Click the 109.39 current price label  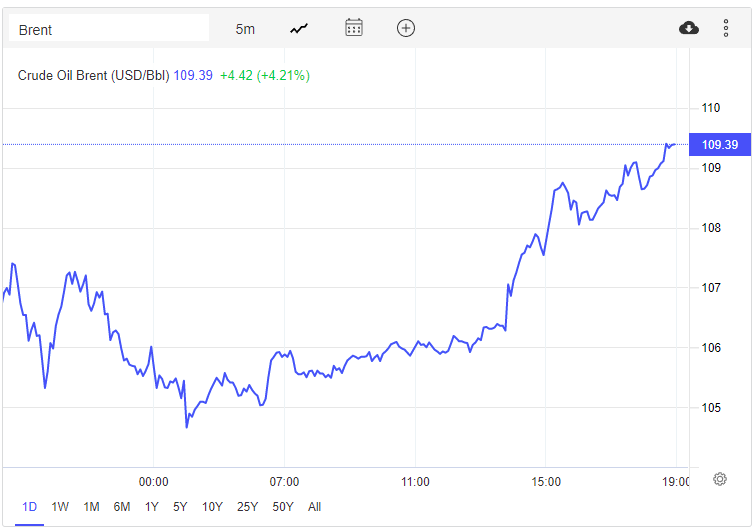coord(719,145)
